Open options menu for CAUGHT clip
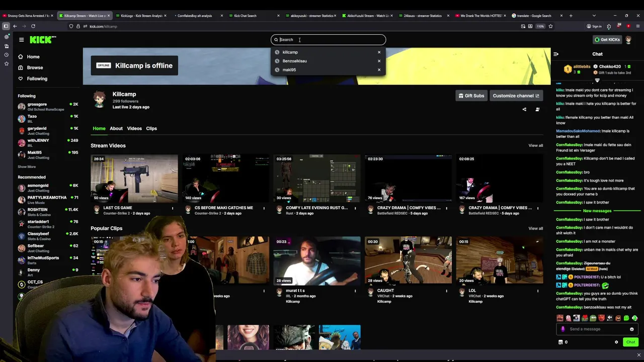 click(446, 291)
